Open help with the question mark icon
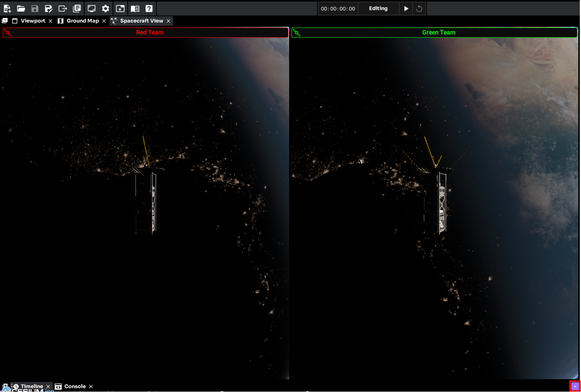 tap(149, 9)
